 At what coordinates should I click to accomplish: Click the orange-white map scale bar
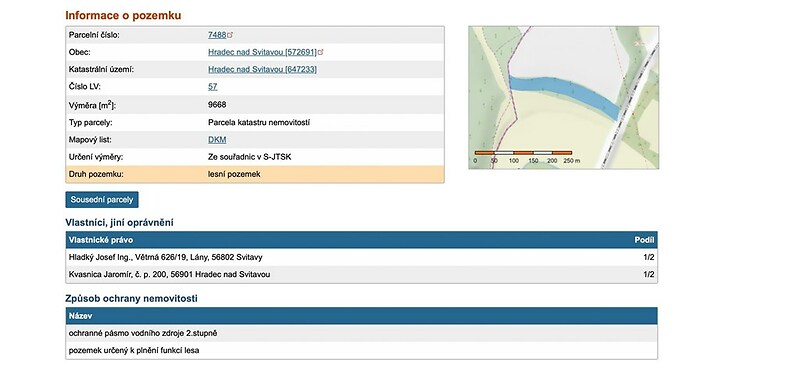tap(523, 152)
